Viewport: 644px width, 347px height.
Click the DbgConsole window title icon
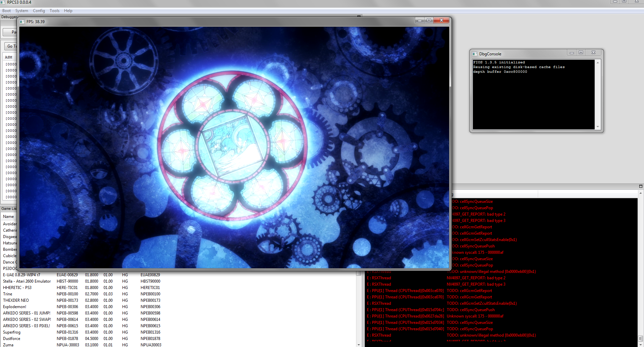click(x=475, y=54)
